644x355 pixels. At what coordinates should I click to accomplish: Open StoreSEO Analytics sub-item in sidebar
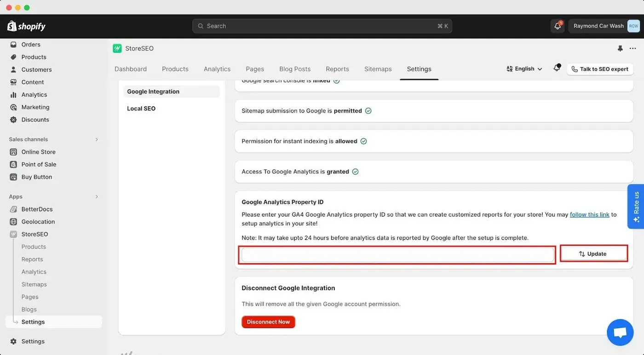(34, 272)
